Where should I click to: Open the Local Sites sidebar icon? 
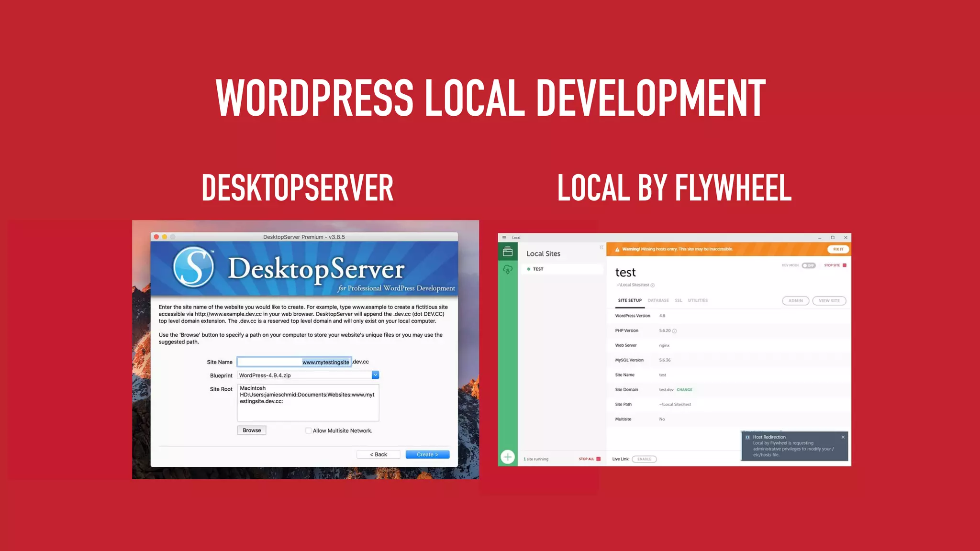[x=508, y=252]
